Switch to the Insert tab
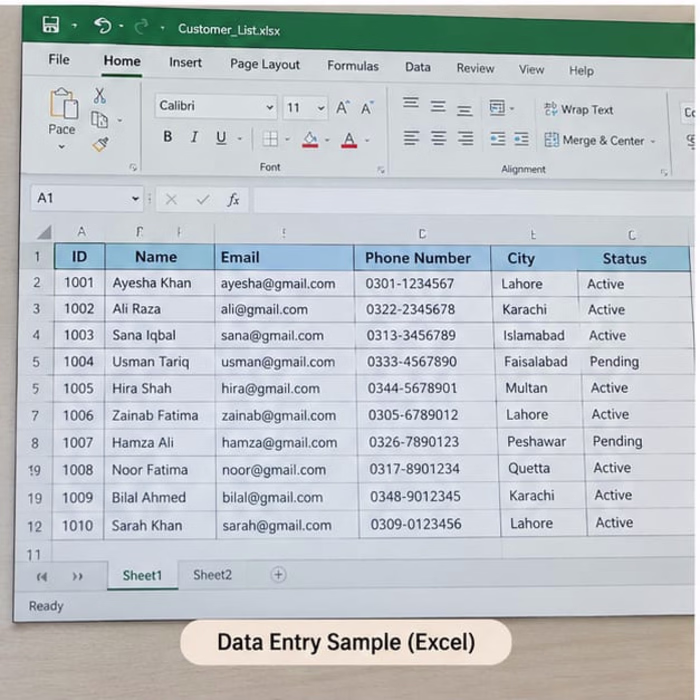This screenshot has height=700, width=700. [x=185, y=62]
